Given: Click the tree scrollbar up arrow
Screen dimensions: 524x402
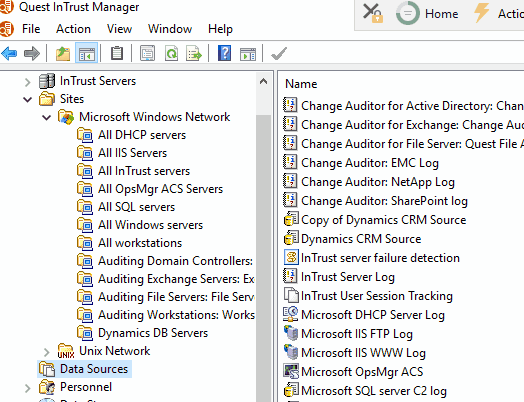Looking at the screenshot, I should coord(263,81).
